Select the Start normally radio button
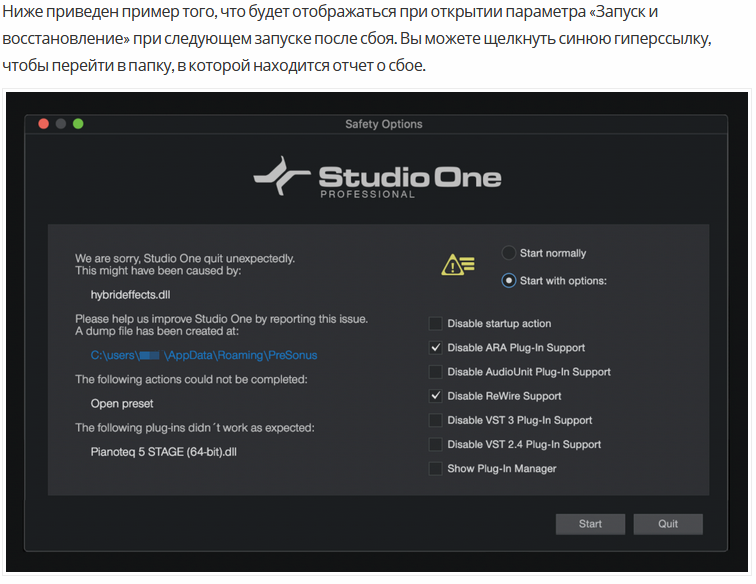Screen dimensions: 756x584 tap(509, 253)
